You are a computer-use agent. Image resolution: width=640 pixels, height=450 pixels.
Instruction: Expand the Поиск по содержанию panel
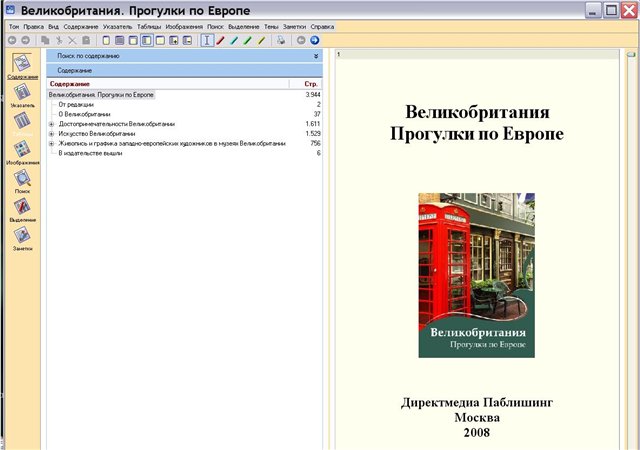(316, 58)
